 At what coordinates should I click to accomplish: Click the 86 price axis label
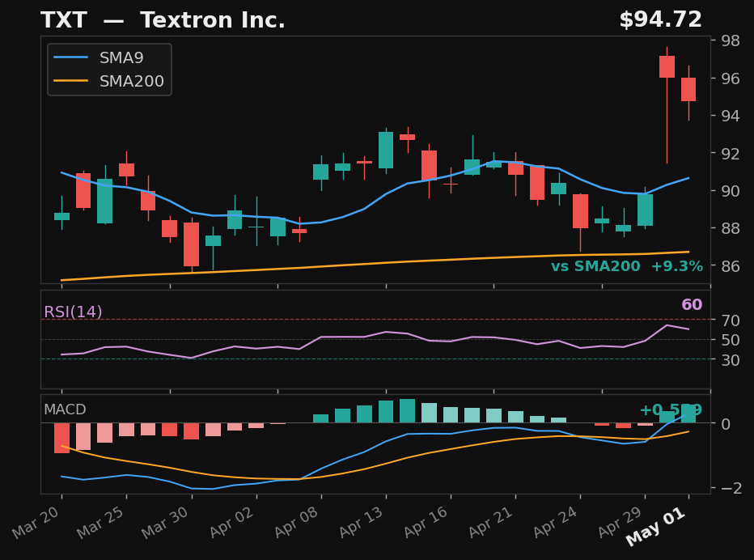(x=731, y=266)
